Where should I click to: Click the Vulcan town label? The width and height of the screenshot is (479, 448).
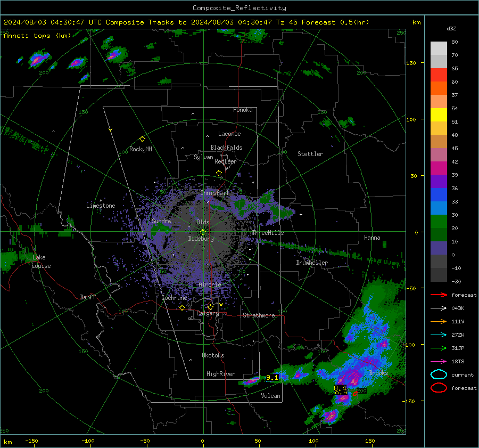coord(270,396)
